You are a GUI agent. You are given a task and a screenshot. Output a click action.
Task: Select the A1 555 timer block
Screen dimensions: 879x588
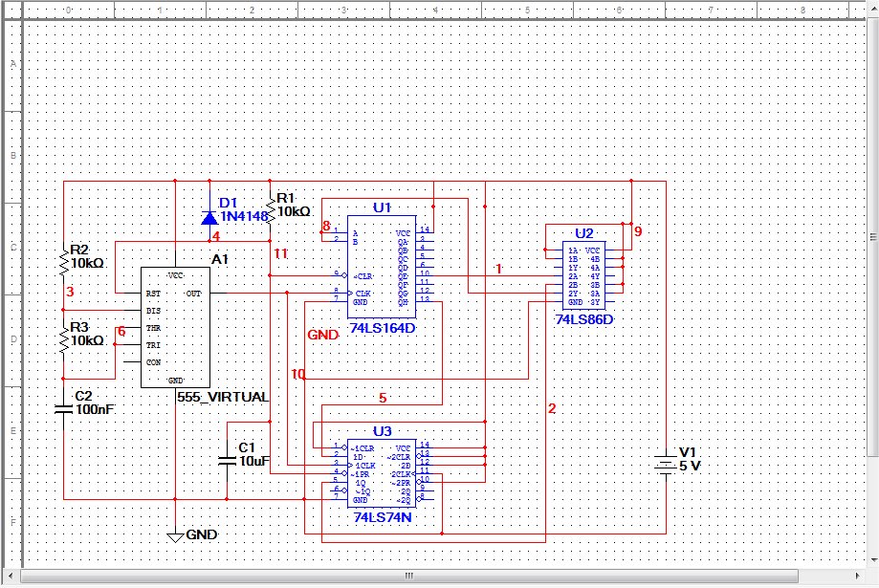175,327
